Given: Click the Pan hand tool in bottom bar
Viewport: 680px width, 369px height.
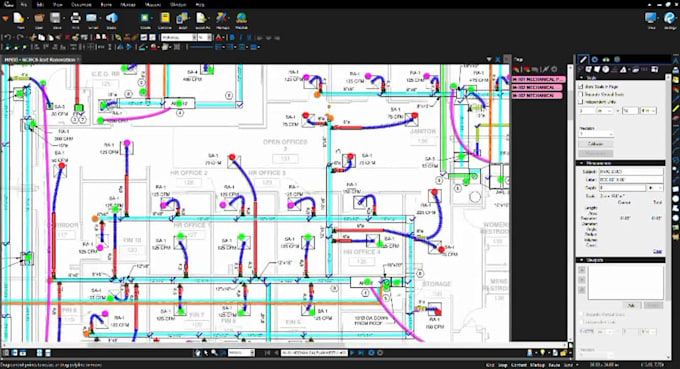Looking at the screenshot, I should pos(198,353).
